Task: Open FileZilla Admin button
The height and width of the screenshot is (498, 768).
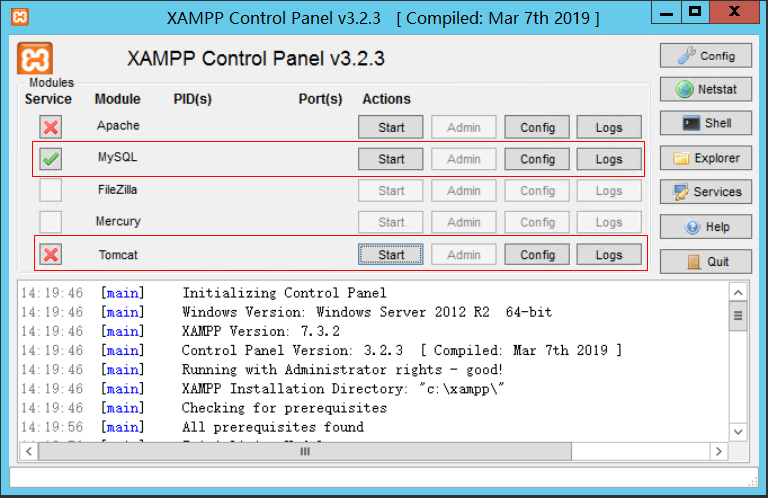Action: point(463,191)
